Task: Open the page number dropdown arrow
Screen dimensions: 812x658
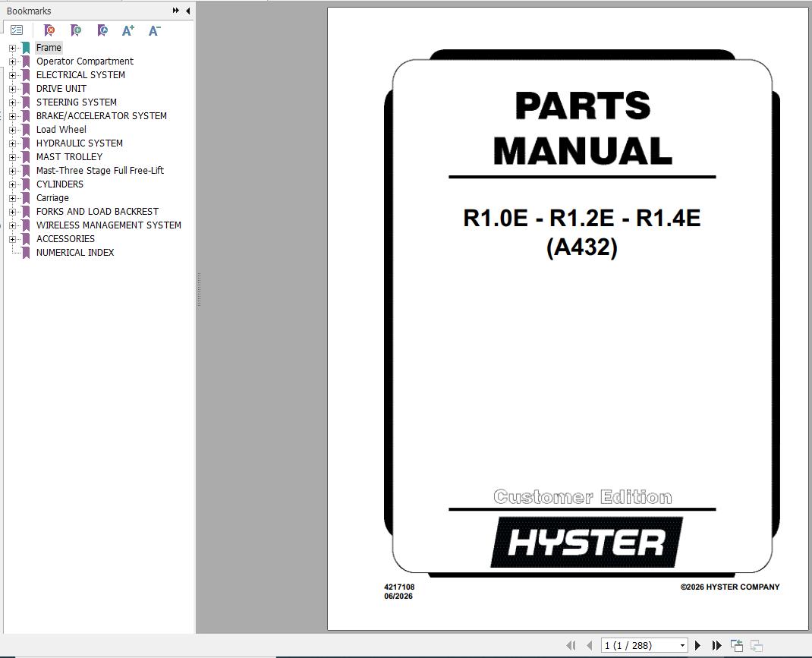Action: click(x=682, y=645)
